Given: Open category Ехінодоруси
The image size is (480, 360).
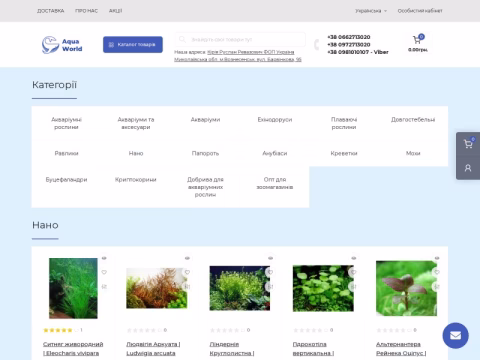Looking at the screenshot, I should [275, 119].
